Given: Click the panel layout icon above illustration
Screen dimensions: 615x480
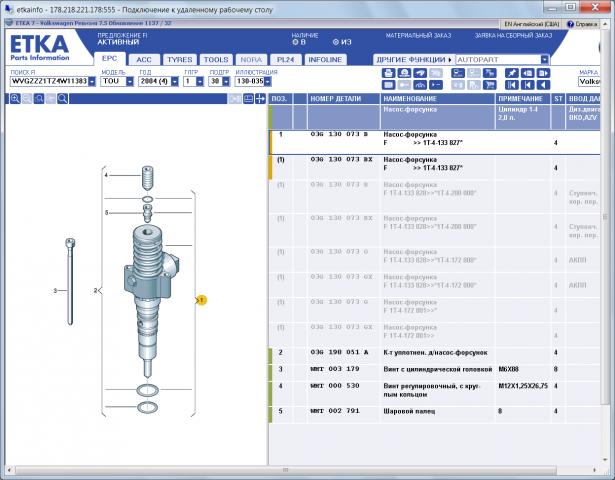Looking at the screenshot, I should (x=248, y=99).
